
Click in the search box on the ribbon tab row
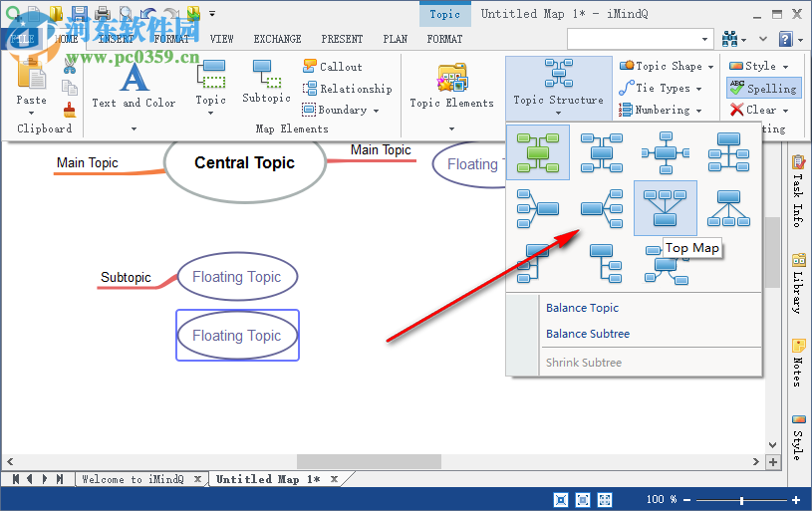pyautogui.click(x=639, y=39)
